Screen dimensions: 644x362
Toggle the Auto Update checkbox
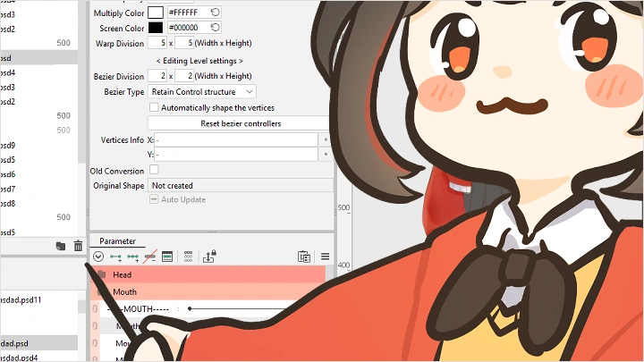coord(154,199)
